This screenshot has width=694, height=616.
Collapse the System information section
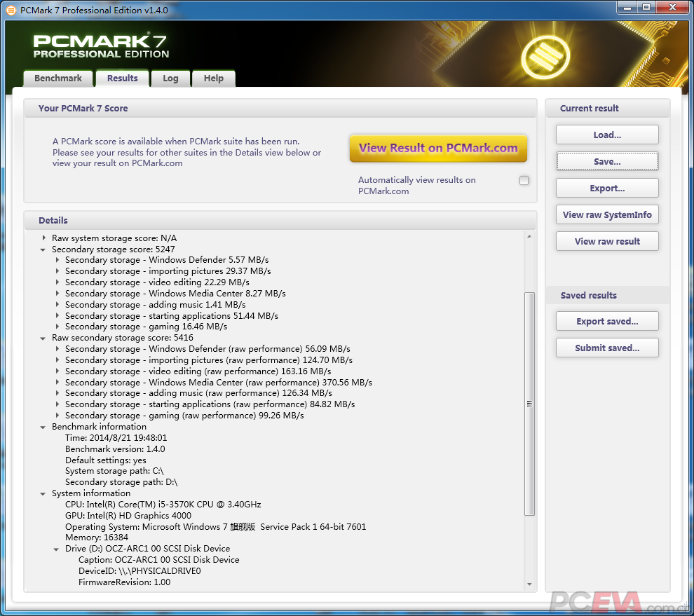point(42,493)
